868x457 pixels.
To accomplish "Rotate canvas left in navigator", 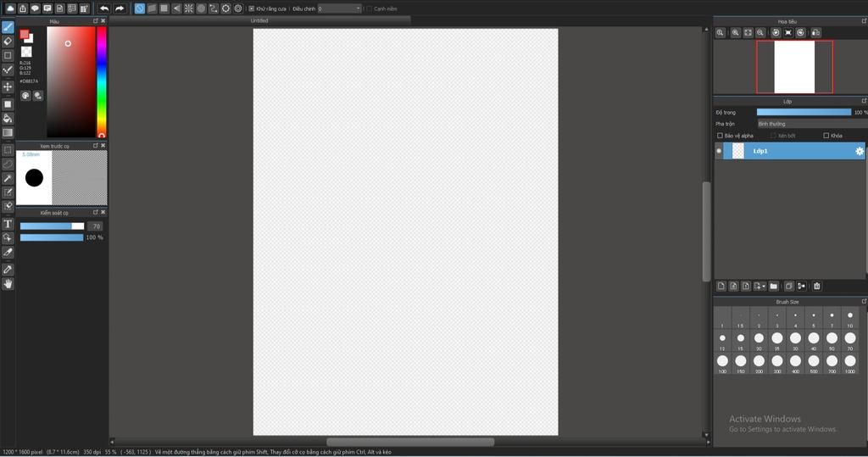I will click(776, 33).
